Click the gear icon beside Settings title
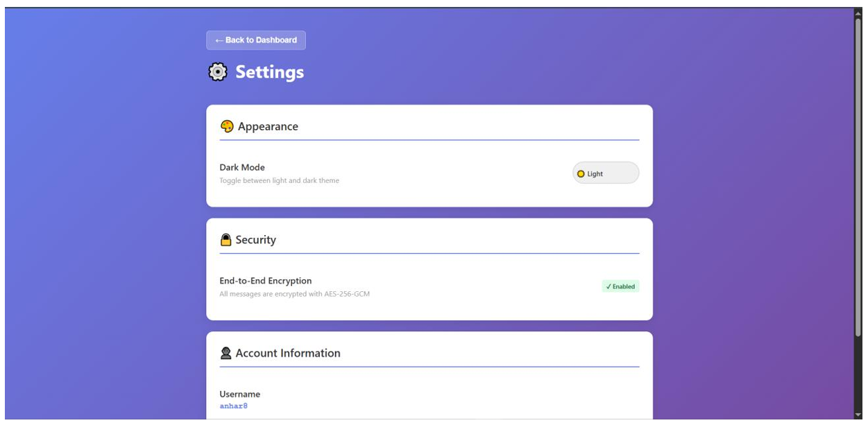 click(x=218, y=72)
